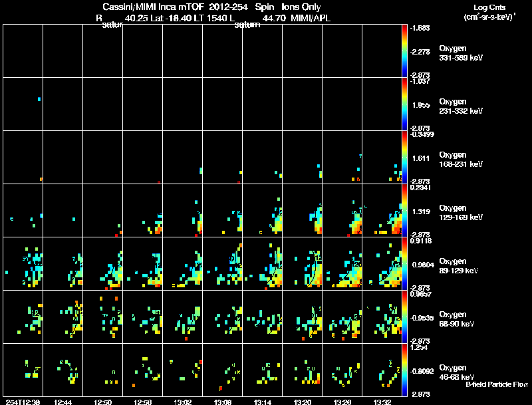Click the Oxygen 168-231 keV label

tap(461, 160)
